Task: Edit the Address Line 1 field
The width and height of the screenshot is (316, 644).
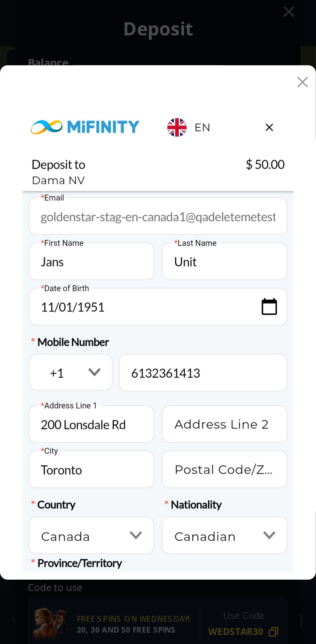Action: pos(91,425)
